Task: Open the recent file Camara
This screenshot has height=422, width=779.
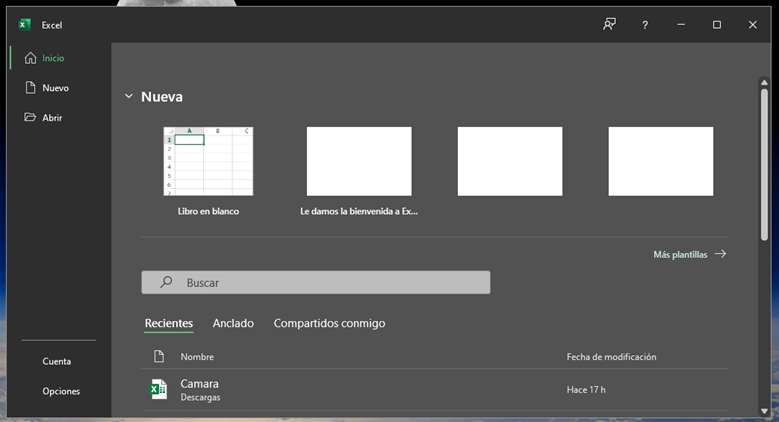Action: pos(435,390)
